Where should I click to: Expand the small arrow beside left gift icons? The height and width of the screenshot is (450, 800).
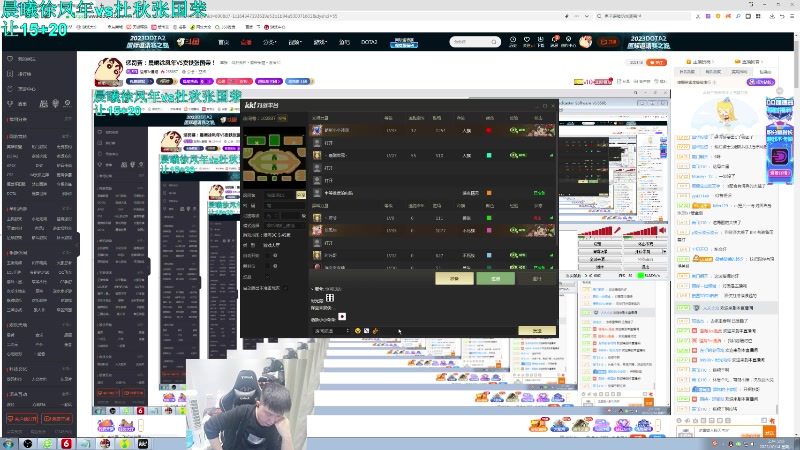[141, 424]
